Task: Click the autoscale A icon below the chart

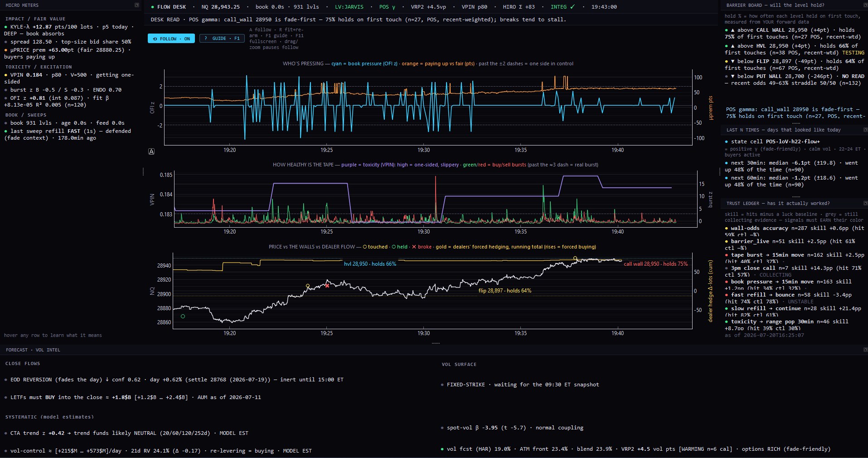Action: pyautogui.click(x=151, y=151)
